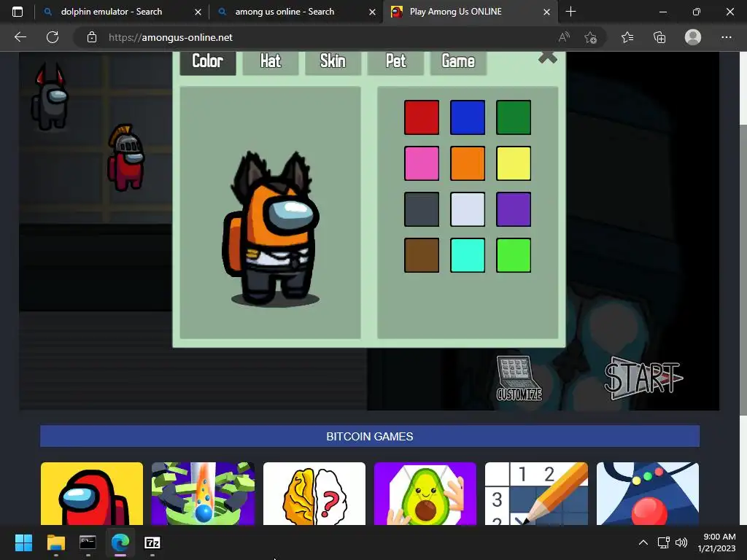Viewport: 747px width, 560px height.
Task: Choose the yellow color swatch
Action: click(514, 163)
